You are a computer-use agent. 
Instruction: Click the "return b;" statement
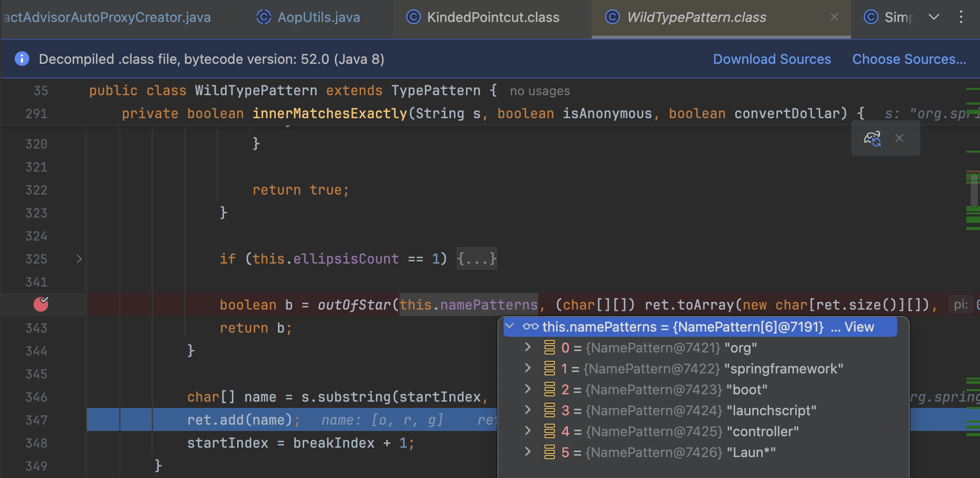[255, 328]
